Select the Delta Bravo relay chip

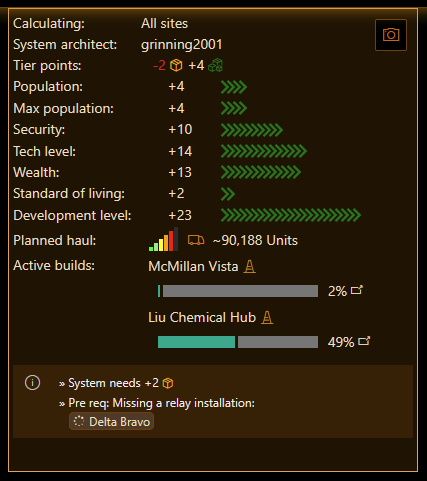click(111, 422)
